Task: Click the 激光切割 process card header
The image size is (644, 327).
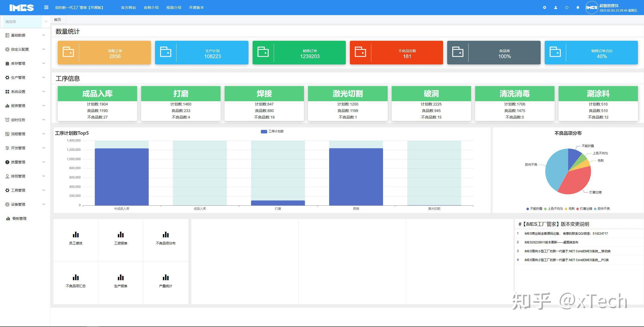Action: [348, 94]
